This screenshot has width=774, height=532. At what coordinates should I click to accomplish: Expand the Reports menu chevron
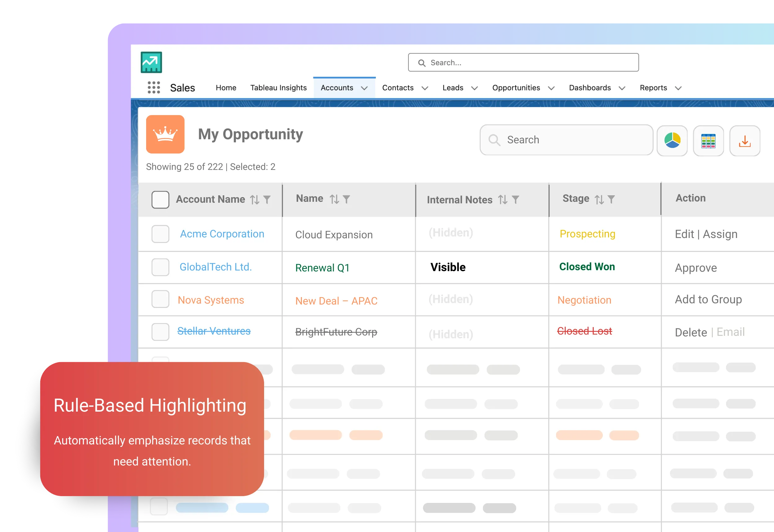tap(678, 88)
